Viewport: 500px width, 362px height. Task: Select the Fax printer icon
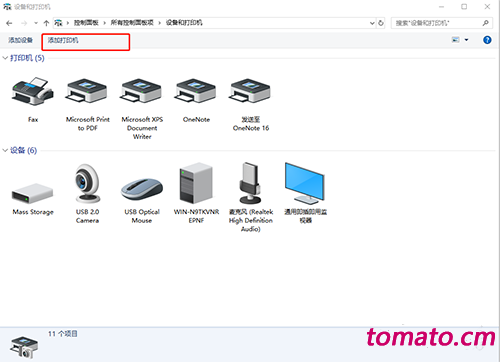pyautogui.click(x=33, y=92)
